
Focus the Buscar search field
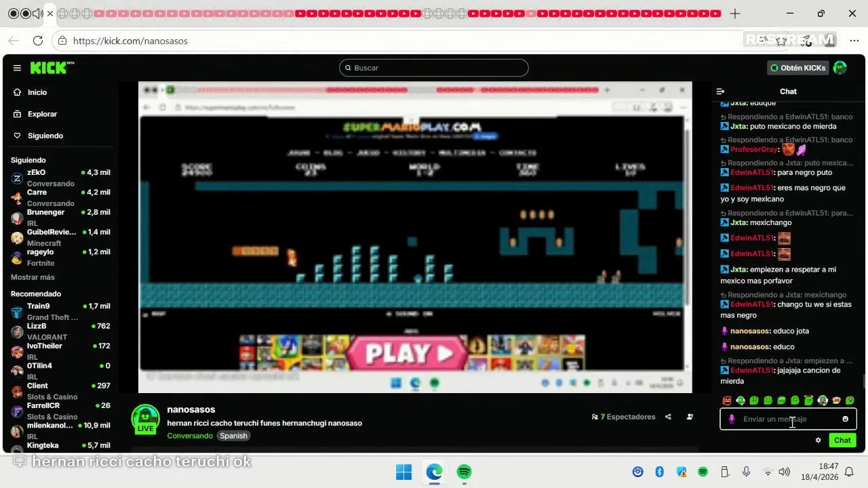(x=434, y=68)
